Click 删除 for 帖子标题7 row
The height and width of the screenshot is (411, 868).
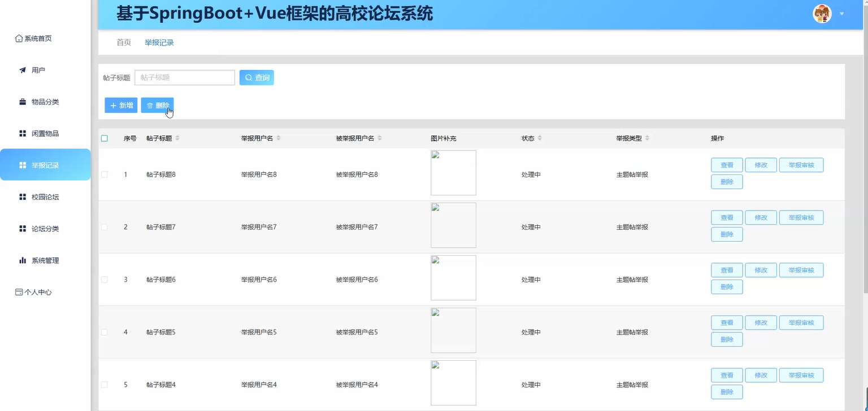click(727, 234)
